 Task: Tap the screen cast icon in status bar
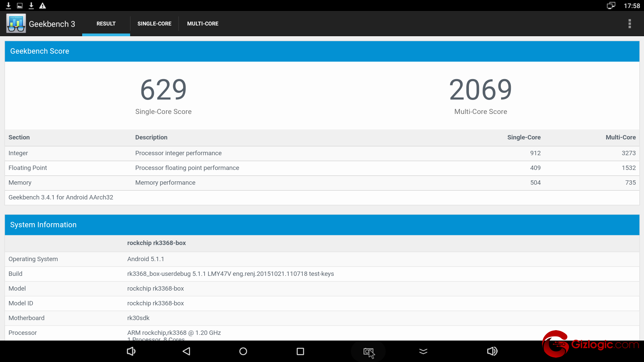(611, 6)
